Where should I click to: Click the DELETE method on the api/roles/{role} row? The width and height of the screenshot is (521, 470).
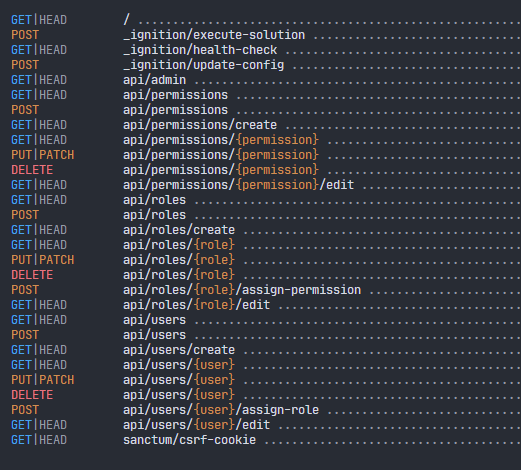(x=32, y=275)
